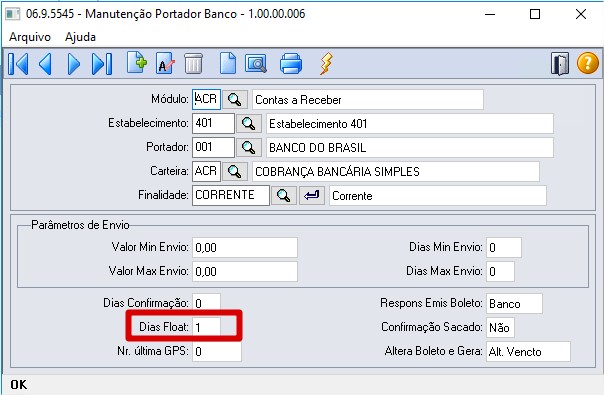The width and height of the screenshot is (604, 395).
Task: Click the Dias Confirmação field
Action: click(x=206, y=303)
